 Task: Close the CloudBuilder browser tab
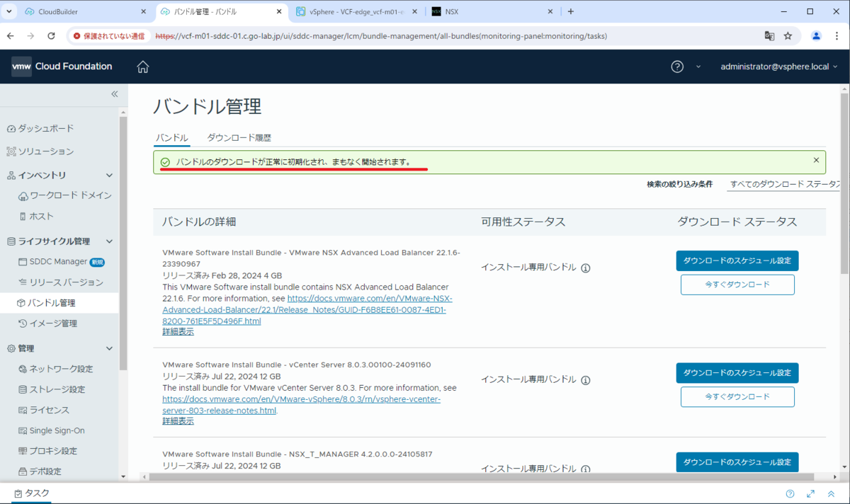143,11
